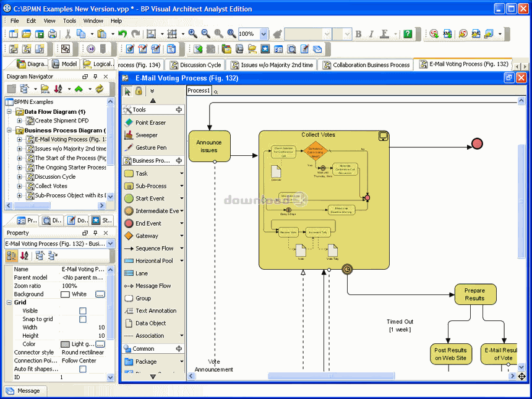532x399 pixels.
Task: Open the Task shape dropdown arrow
Action: point(181,173)
